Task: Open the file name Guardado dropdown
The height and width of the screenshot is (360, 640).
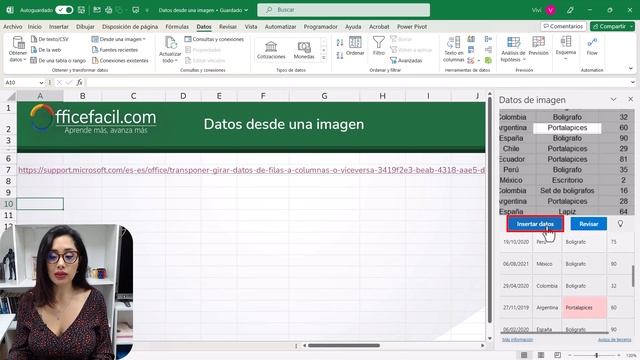Action: coord(246,10)
